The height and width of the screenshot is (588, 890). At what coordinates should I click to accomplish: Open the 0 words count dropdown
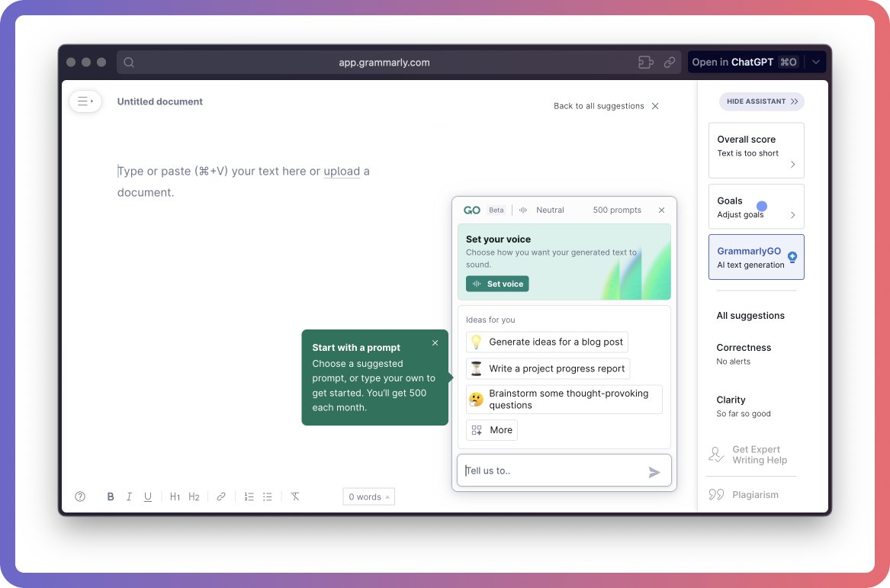[x=369, y=496]
